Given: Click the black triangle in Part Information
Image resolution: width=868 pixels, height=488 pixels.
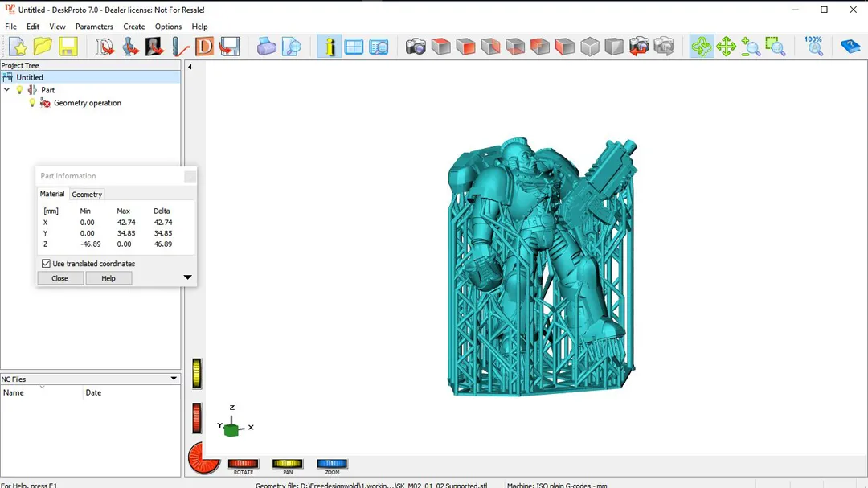Looking at the screenshot, I should coord(187,277).
